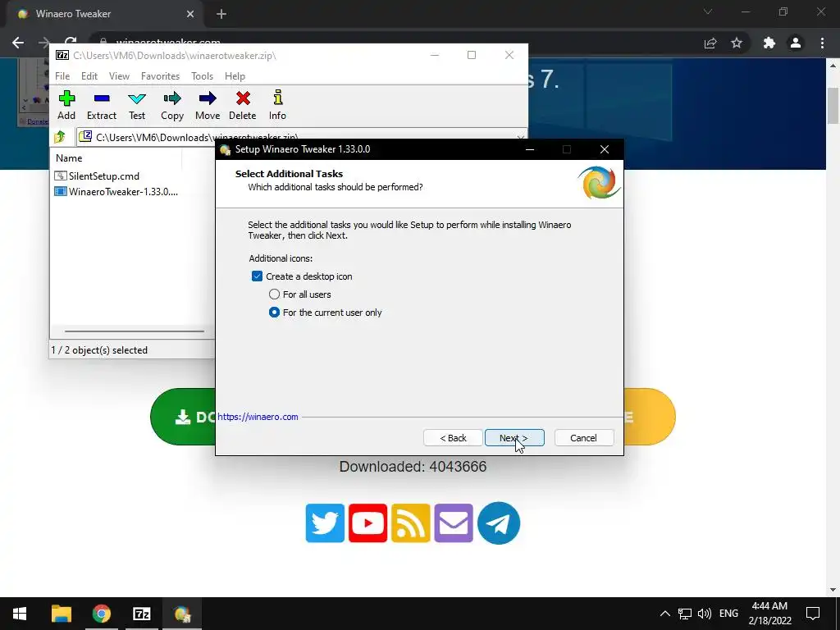Image resolution: width=840 pixels, height=630 pixels.
Task: Select the Winaero Tweaker browser tab
Action: tap(102, 14)
